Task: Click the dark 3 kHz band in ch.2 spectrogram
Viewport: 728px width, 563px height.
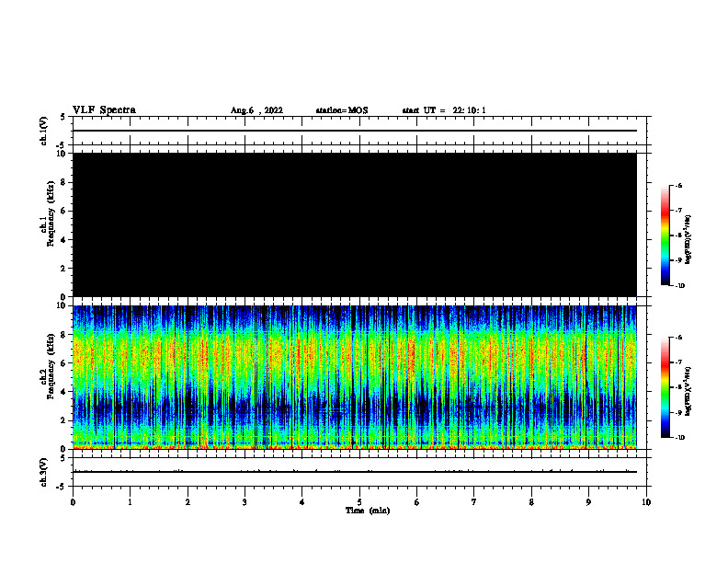Action: click(x=355, y=408)
